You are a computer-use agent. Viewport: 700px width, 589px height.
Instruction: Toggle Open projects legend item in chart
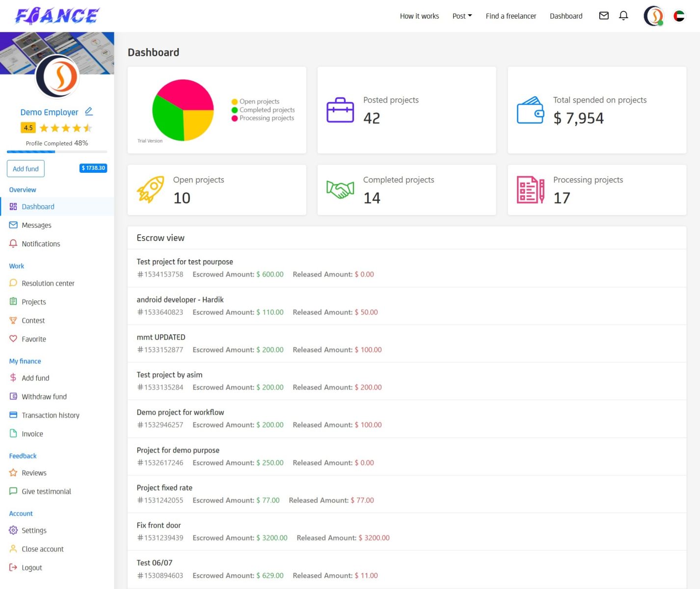259,102
